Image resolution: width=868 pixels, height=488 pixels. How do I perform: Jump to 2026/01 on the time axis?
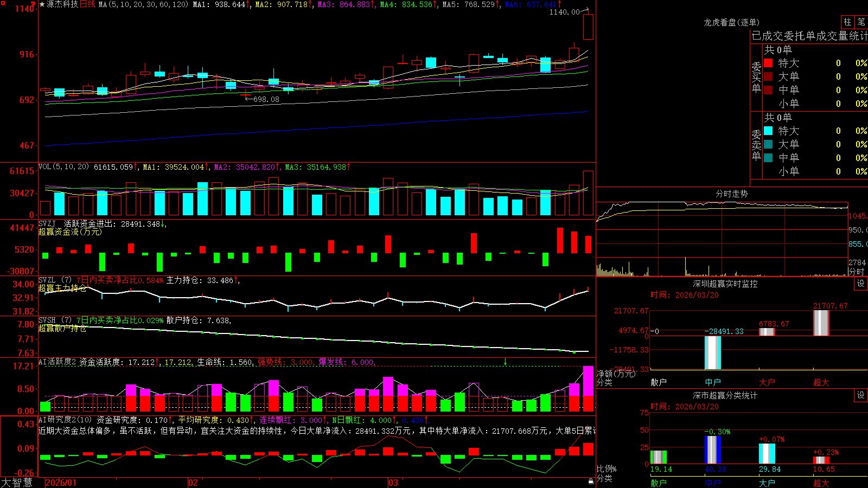[61, 483]
